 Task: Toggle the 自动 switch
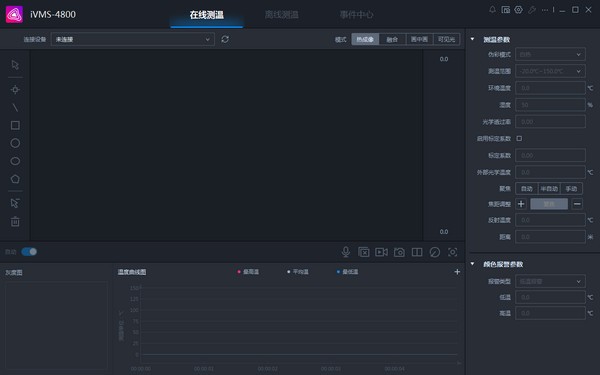(29, 251)
